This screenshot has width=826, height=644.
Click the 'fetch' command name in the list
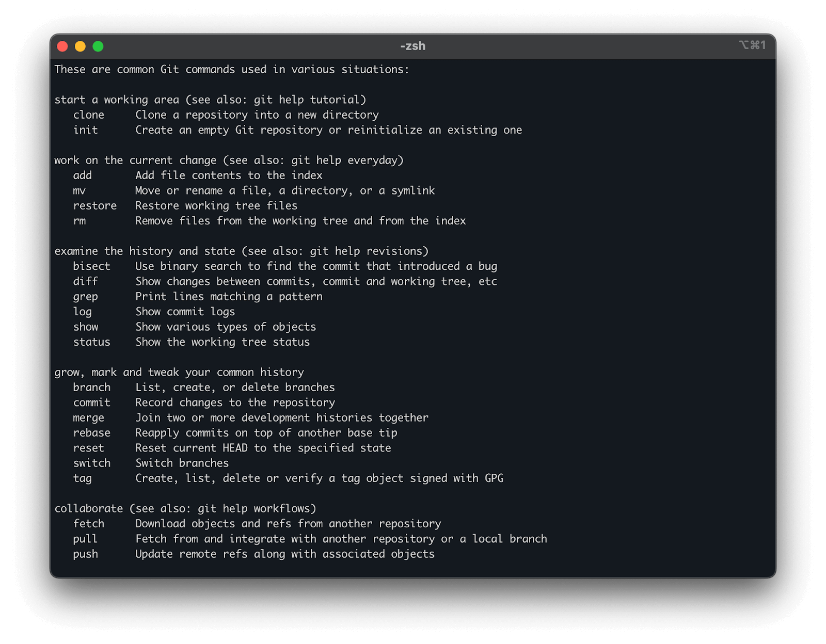(x=88, y=524)
